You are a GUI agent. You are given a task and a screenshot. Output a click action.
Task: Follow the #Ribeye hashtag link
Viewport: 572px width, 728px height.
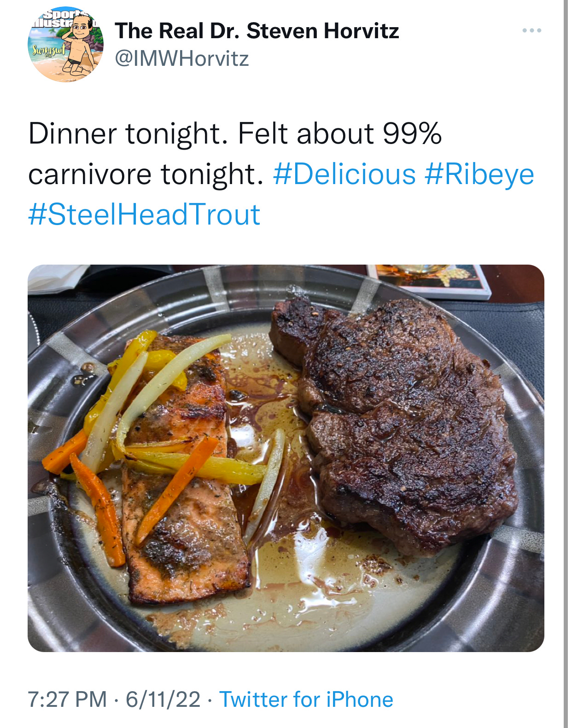[479, 175]
